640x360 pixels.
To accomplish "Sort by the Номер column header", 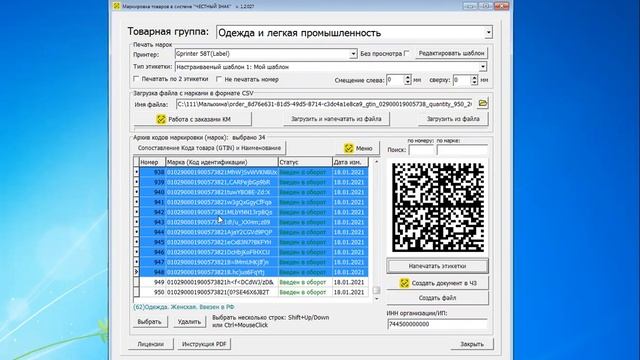I will (152, 162).
